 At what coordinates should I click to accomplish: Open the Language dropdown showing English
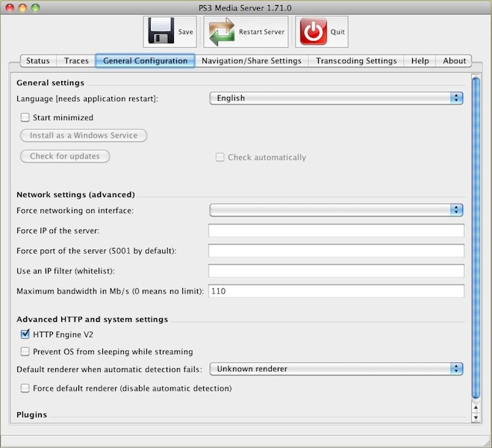tap(336, 98)
